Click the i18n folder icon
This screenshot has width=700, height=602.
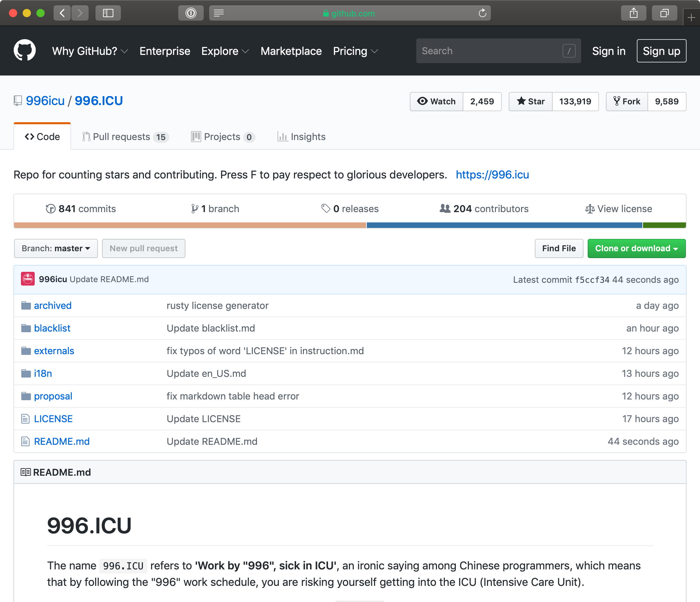[26, 373]
